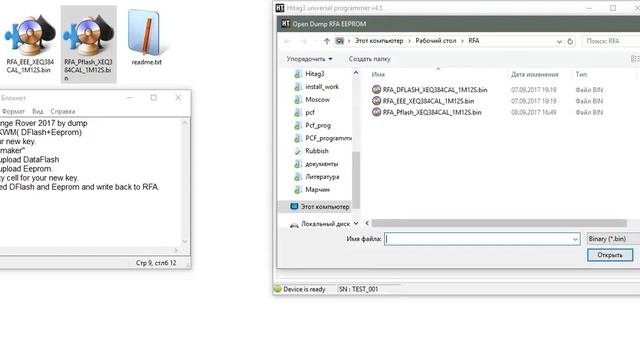Image resolution: width=640 pixels, height=360 pixels.
Task: Click file icon of RFA_DFLASH_XEQ384CAL_1M12S.bin
Action: [x=376, y=89]
